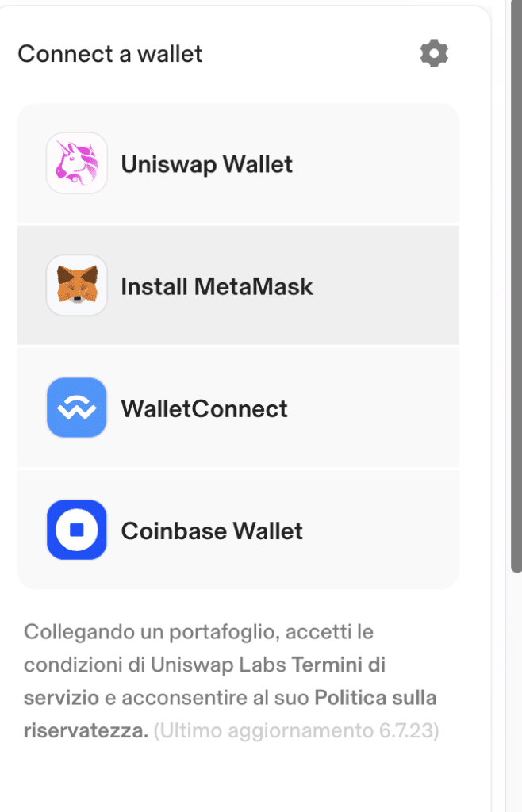Click the Connect a wallet heading
This screenshot has width=522, height=812.
point(110,53)
